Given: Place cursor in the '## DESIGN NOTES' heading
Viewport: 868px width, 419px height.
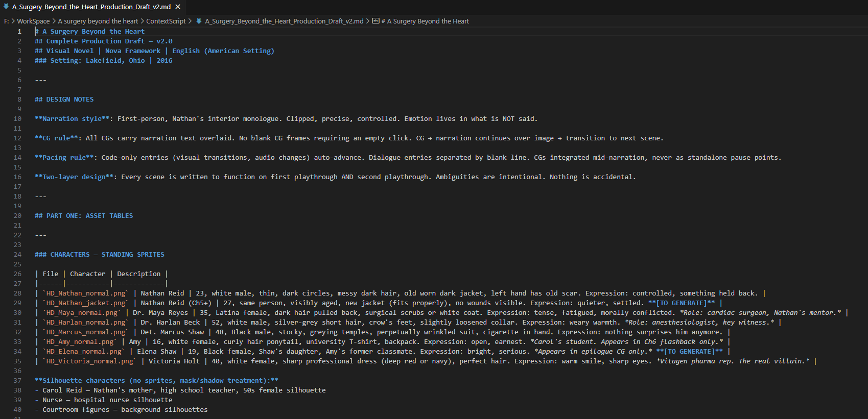Looking at the screenshot, I should coord(64,99).
